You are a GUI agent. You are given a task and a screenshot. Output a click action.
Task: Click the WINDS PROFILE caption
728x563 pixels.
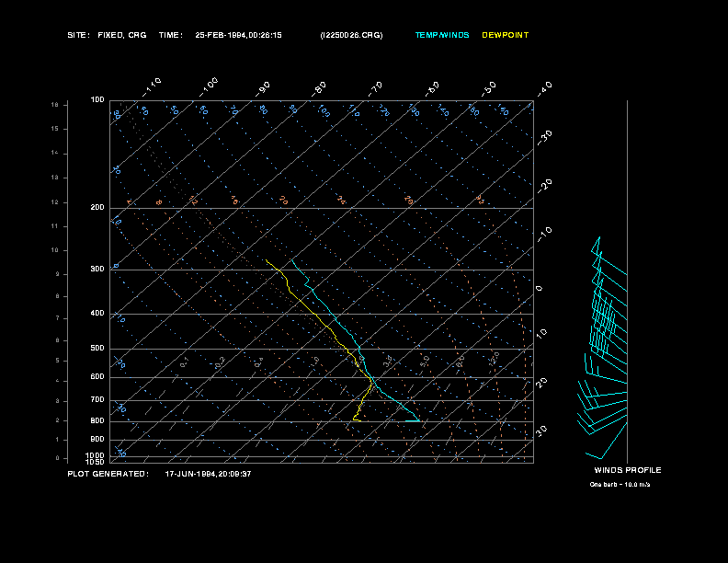click(x=628, y=470)
